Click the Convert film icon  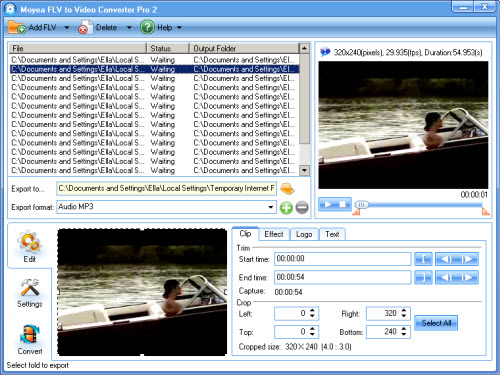(30, 334)
